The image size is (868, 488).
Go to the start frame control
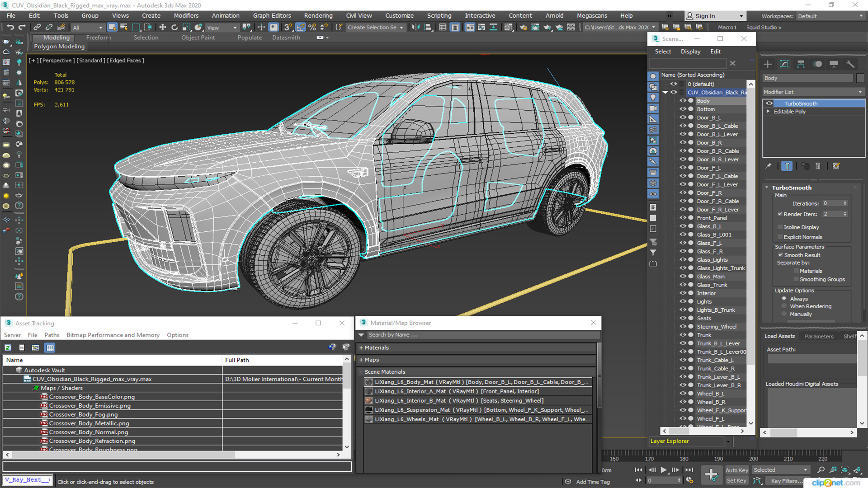click(x=638, y=470)
